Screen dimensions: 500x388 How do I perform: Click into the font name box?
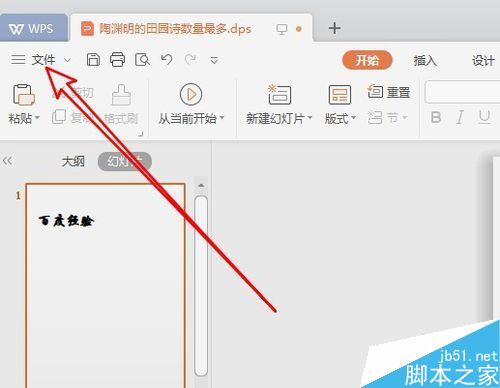point(463,92)
